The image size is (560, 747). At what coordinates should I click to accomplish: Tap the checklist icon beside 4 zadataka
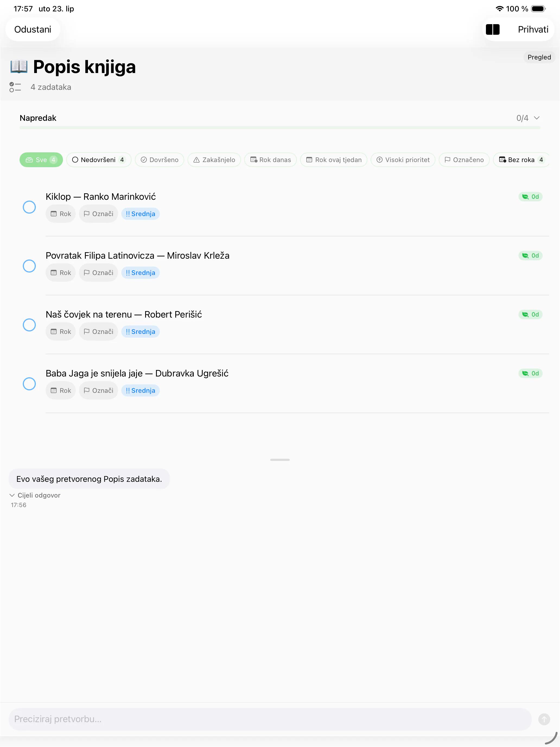click(15, 87)
